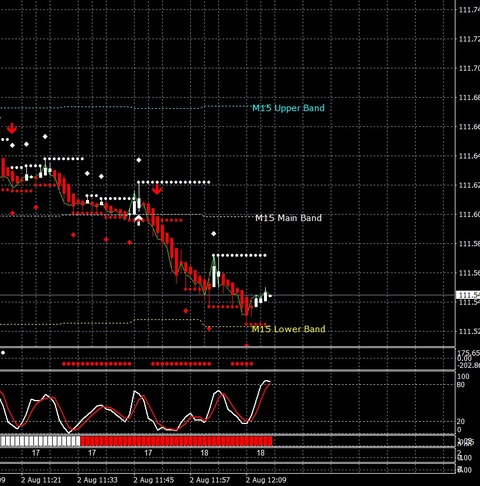Click the lone white diamond below the Main Band
The height and width of the screenshot is (486, 480).
point(214,234)
